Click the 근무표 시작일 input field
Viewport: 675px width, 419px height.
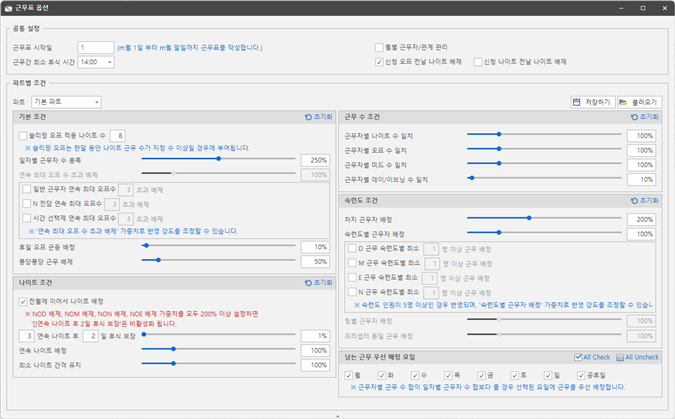coord(95,47)
